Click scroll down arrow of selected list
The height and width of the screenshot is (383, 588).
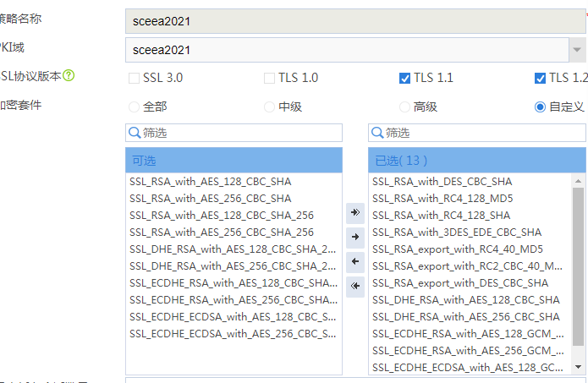pyautogui.click(x=578, y=367)
